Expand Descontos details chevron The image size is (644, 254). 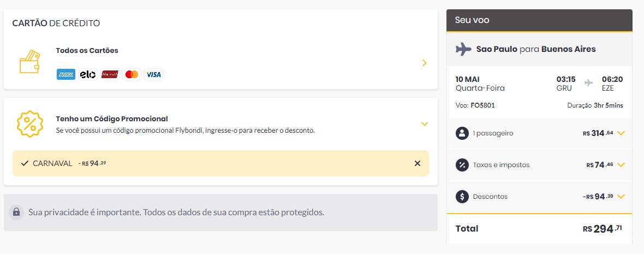621,197
